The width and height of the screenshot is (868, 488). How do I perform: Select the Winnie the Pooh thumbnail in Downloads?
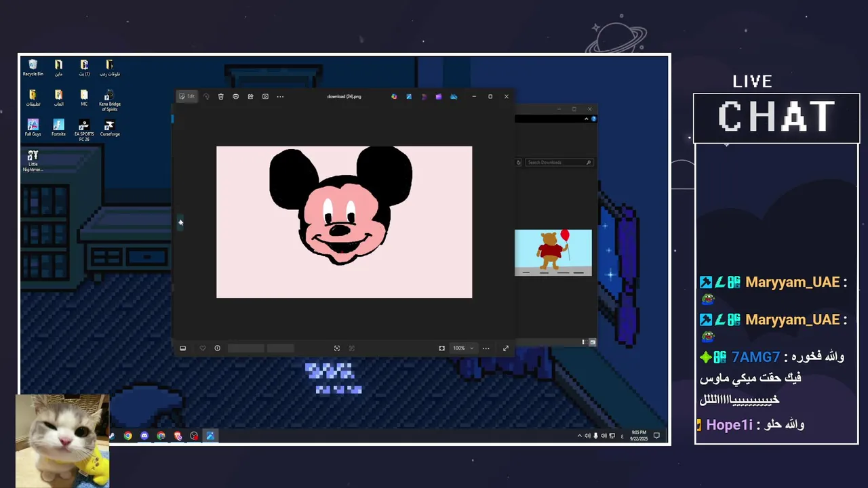pyautogui.click(x=553, y=252)
